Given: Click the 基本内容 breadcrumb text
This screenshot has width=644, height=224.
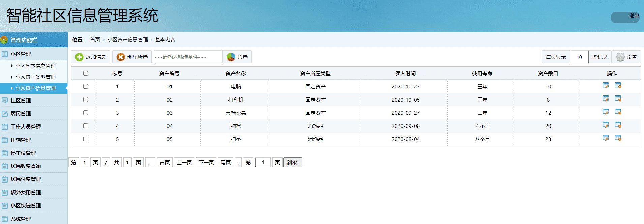Looking at the screenshot, I should (x=165, y=40).
